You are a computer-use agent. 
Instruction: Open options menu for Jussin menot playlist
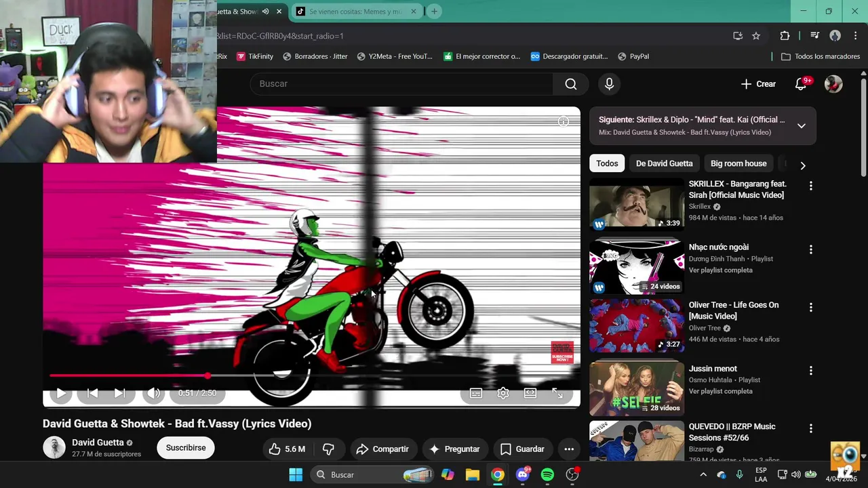click(810, 371)
